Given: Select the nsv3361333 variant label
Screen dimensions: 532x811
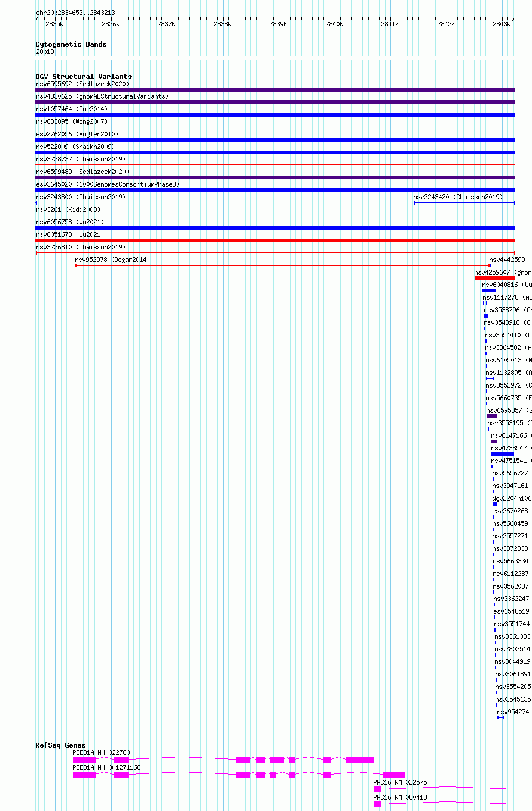Looking at the screenshot, I should 512,636.
